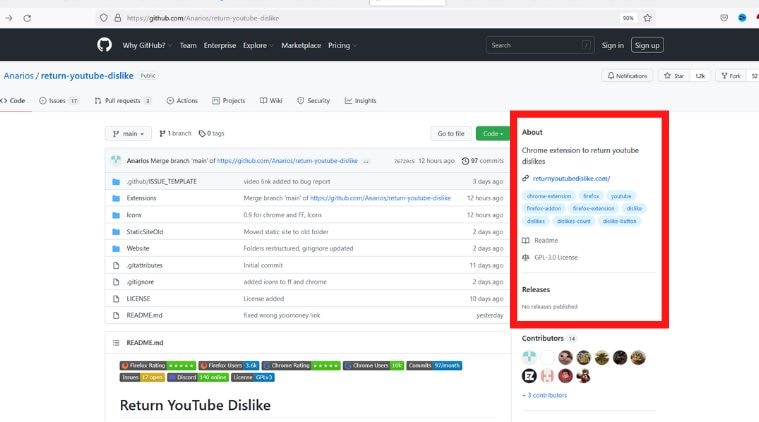Open the green Code dropdown button
This screenshot has height=422, width=759.
point(493,134)
